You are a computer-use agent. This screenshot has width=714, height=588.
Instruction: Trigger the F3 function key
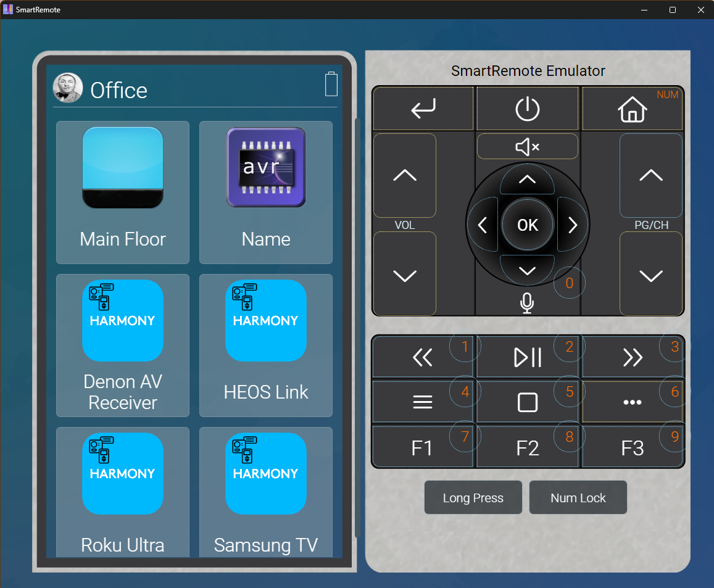[632, 447]
